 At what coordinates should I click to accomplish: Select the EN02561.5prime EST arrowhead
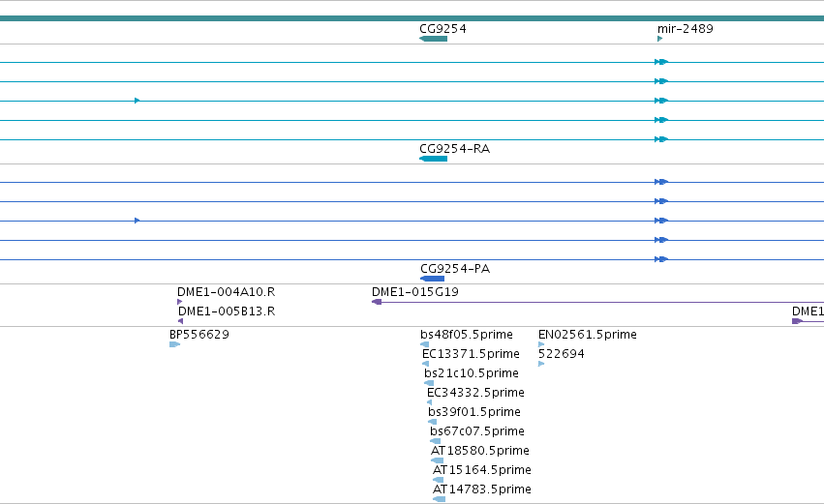(x=541, y=344)
